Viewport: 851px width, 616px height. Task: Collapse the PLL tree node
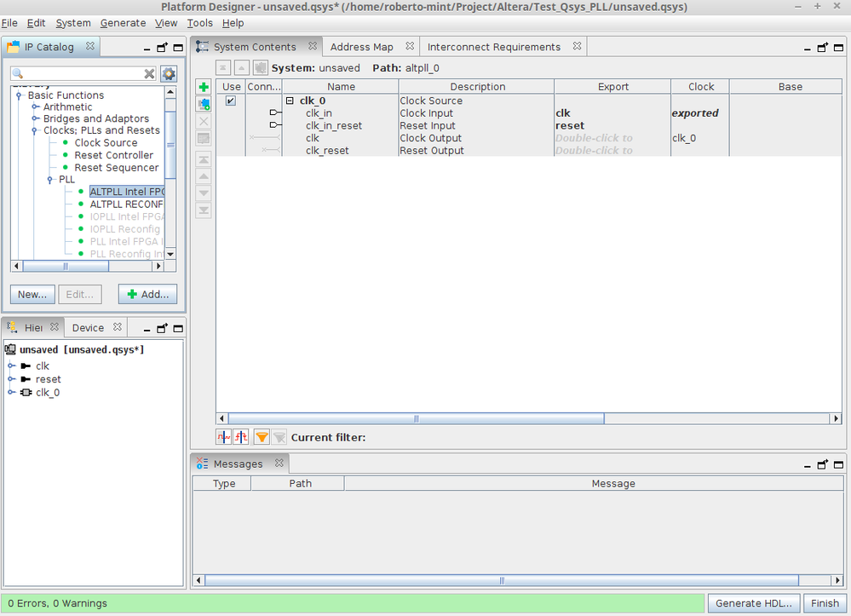tap(50, 180)
